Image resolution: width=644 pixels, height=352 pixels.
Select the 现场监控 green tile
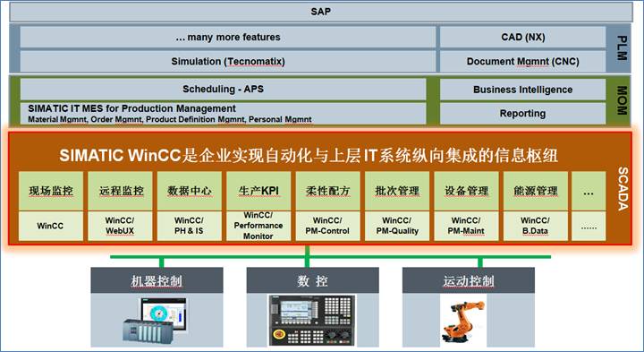pos(51,191)
